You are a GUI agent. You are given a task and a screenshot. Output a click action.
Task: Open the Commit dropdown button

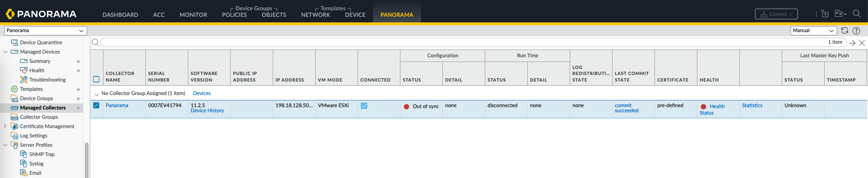point(776,14)
